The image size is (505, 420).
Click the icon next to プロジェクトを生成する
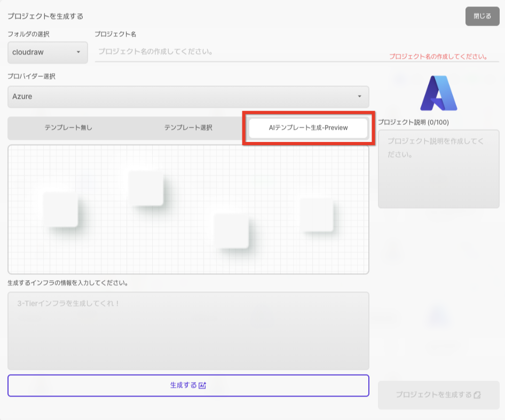point(477,395)
